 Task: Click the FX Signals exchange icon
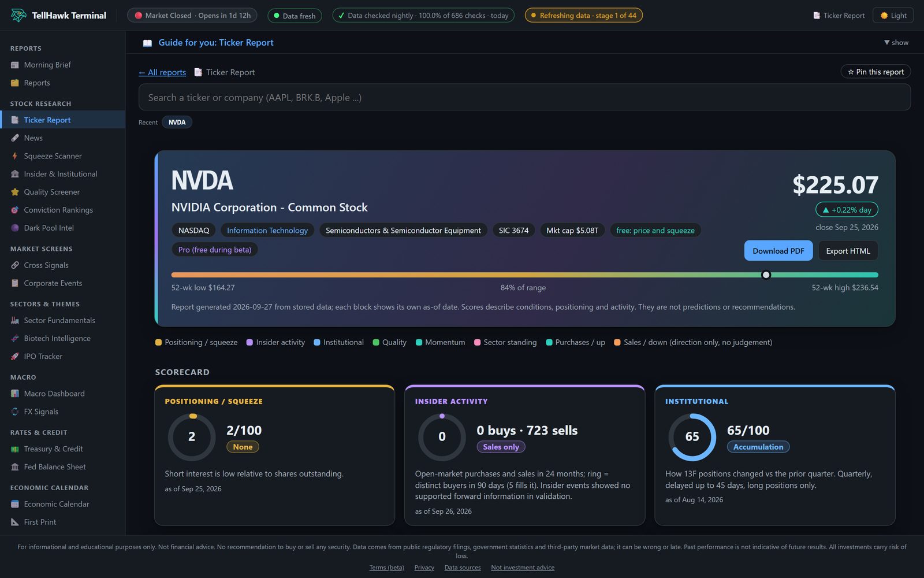[x=15, y=411]
